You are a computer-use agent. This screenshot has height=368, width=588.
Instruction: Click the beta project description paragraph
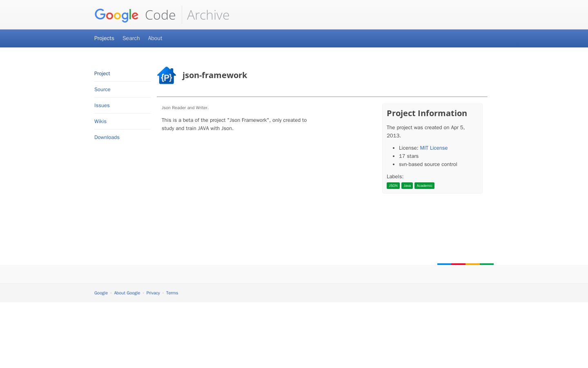coord(234,124)
